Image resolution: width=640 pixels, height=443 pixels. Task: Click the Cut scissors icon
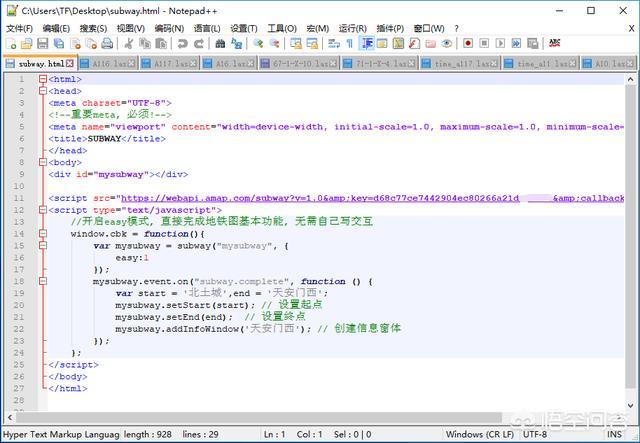[128, 44]
